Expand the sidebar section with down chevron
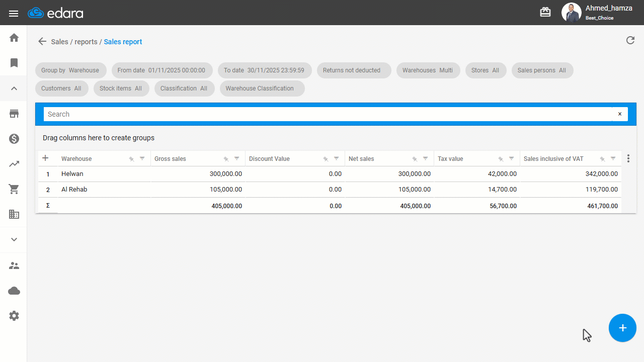The image size is (644, 362). pyautogui.click(x=14, y=240)
